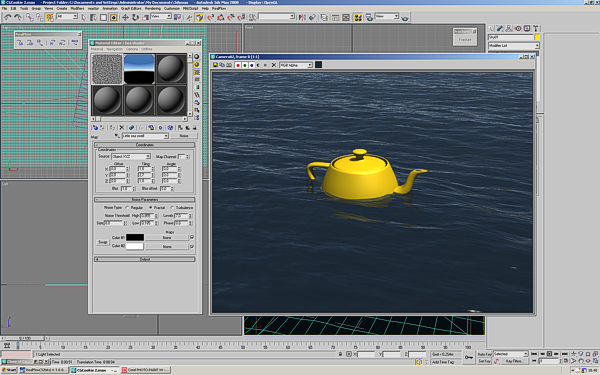The width and height of the screenshot is (600, 375).
Task: Select the Move transform tool
Action: click(125, 17)
